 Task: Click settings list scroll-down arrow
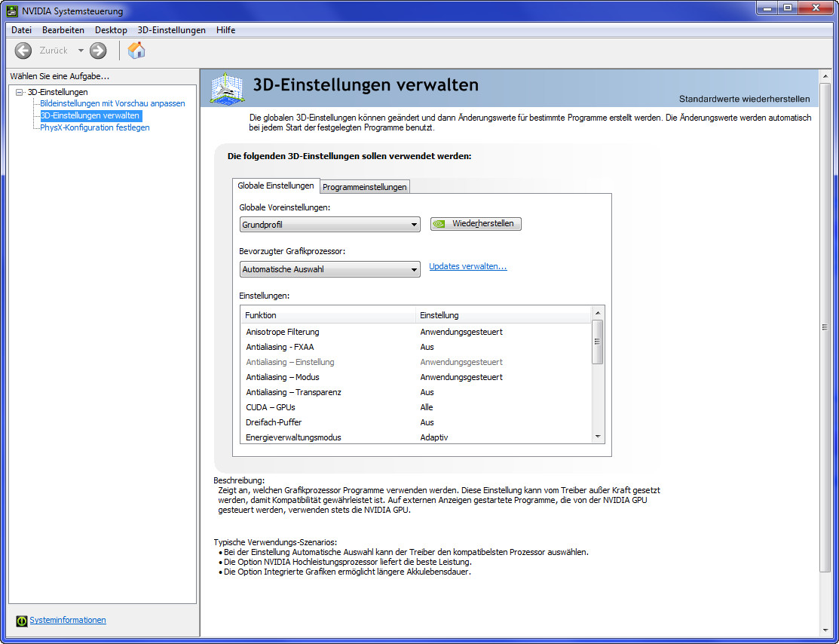click(x=599, y=437)
